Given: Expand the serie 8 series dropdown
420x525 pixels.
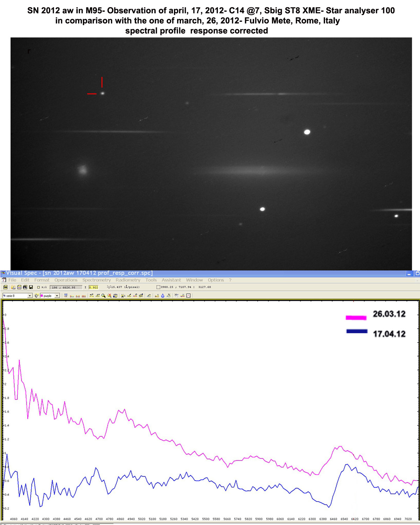Looking at the screenshot, I should [x=30, y=296].
